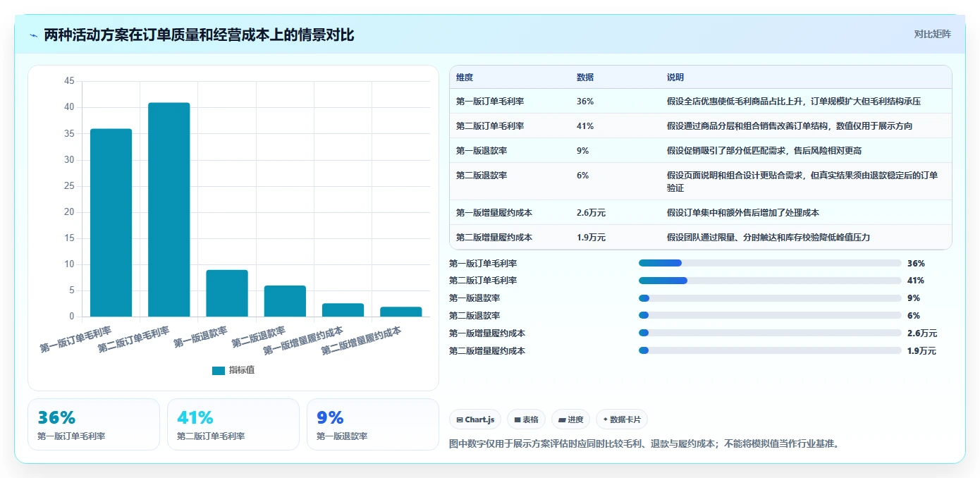Click the 第二版订单毛利率 progress bar
Screen dimensions: 980x478
coord(770,281)
